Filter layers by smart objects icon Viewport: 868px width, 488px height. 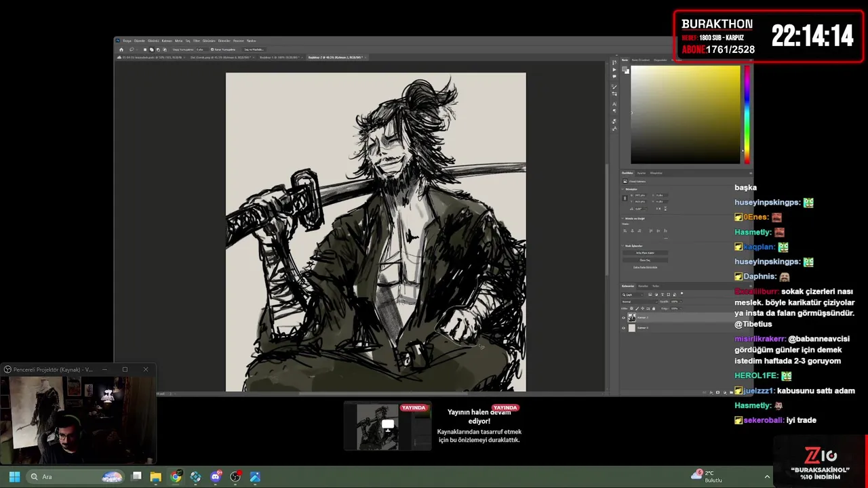click(675, 295)
